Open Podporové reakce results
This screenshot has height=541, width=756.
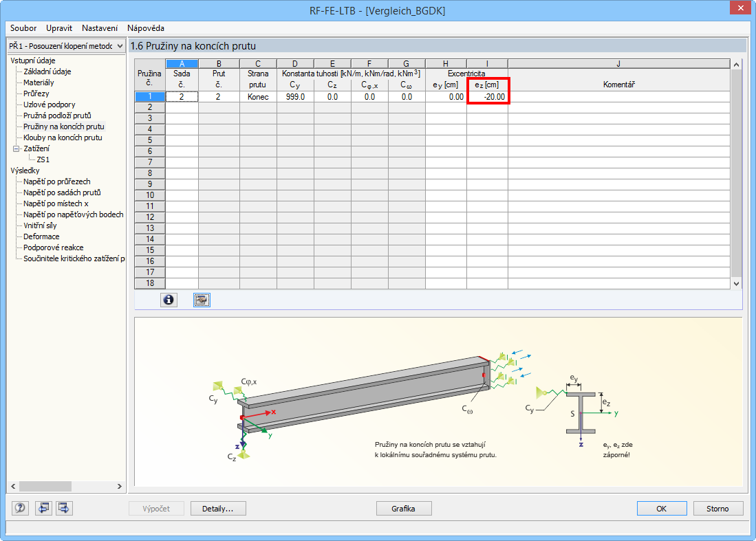[54, 247]
